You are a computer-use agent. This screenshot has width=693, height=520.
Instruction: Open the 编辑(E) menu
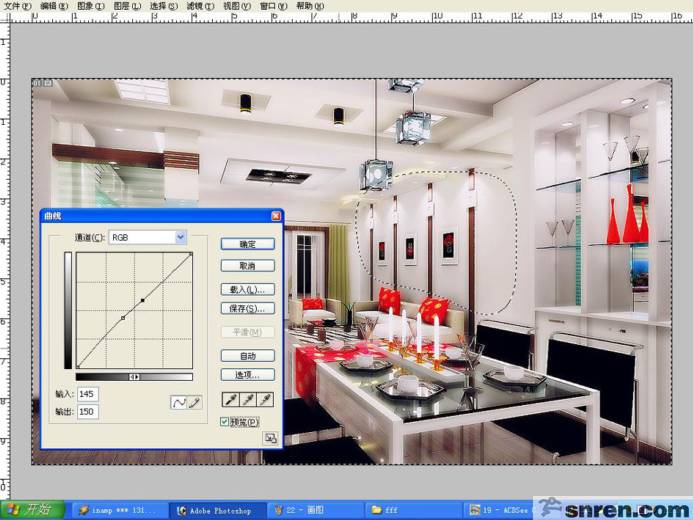pos(54,6)
